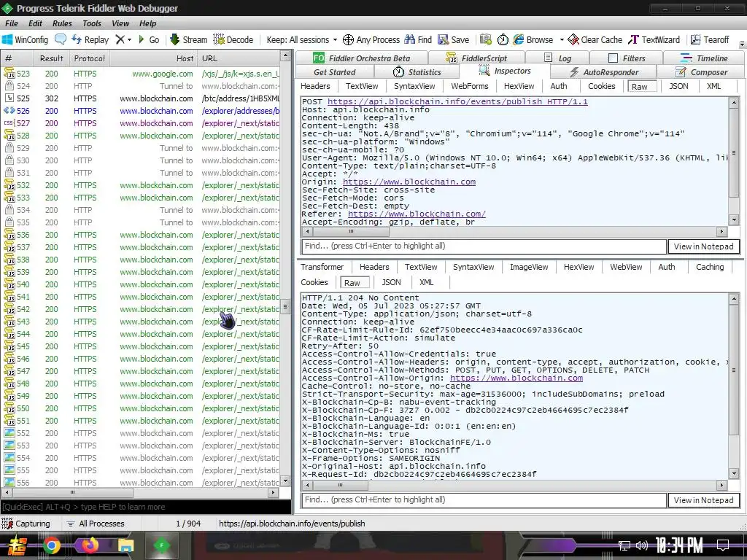747x560 pixels.
Task: Open the Get Started tab
Action: pyautogui.click(x=334, y=72)
